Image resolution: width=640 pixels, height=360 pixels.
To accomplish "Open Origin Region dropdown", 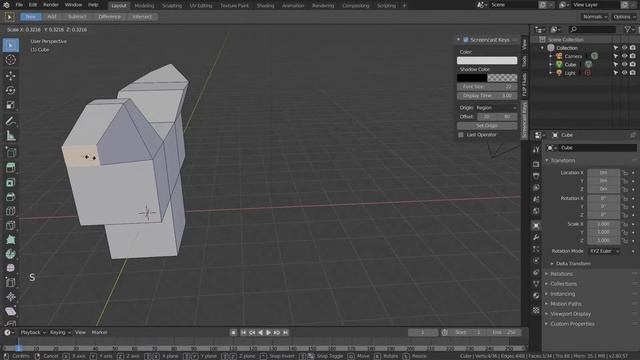I will pyautogui.click(x=496, y=108).
